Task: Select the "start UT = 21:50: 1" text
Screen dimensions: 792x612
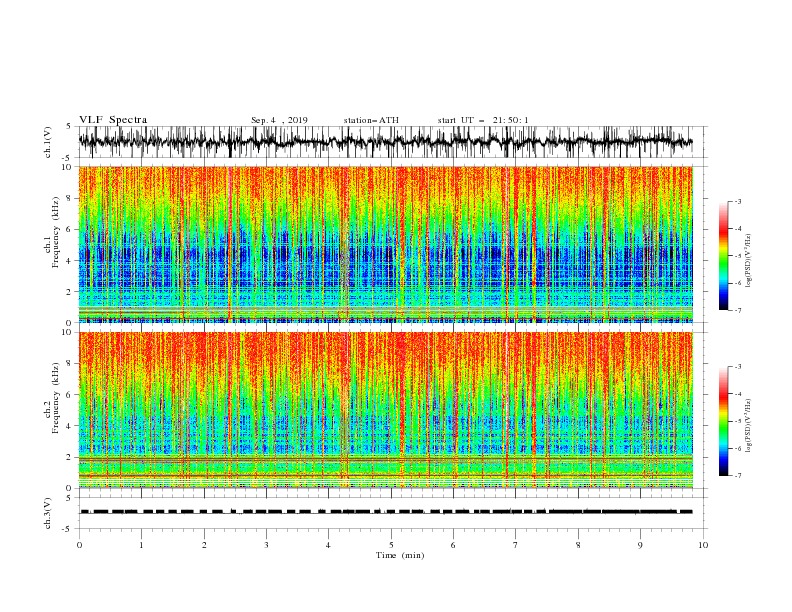Action: click(483, 120)
